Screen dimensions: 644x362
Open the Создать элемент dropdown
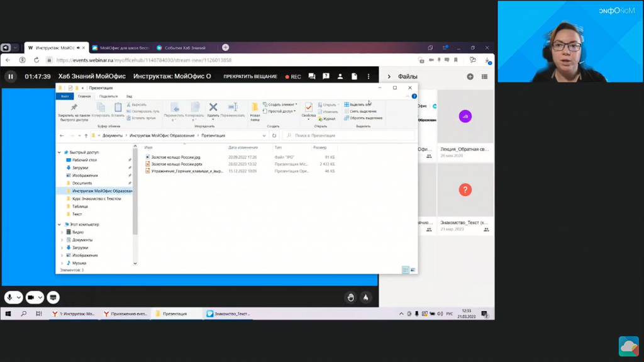pyautogui.click(x=280, y=105)
